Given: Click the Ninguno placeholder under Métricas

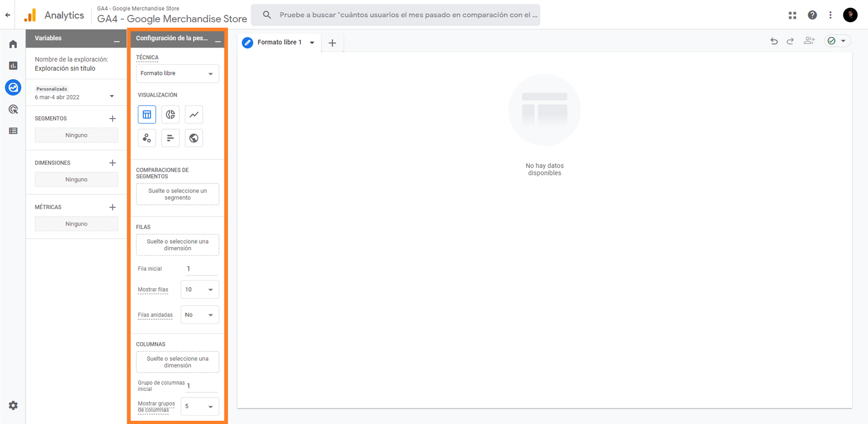Looking at the screenshot, I should click(x=76, y=224).
